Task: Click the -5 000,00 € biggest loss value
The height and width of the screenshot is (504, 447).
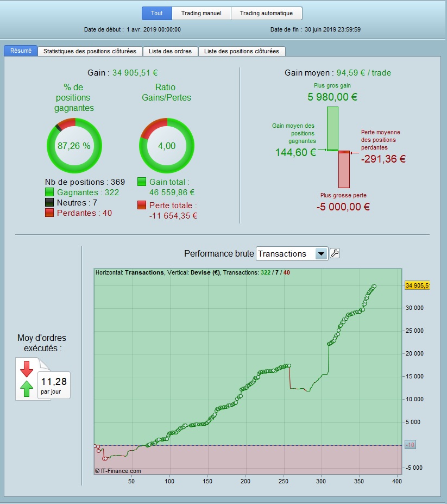Action: click(x=343, y=207)
